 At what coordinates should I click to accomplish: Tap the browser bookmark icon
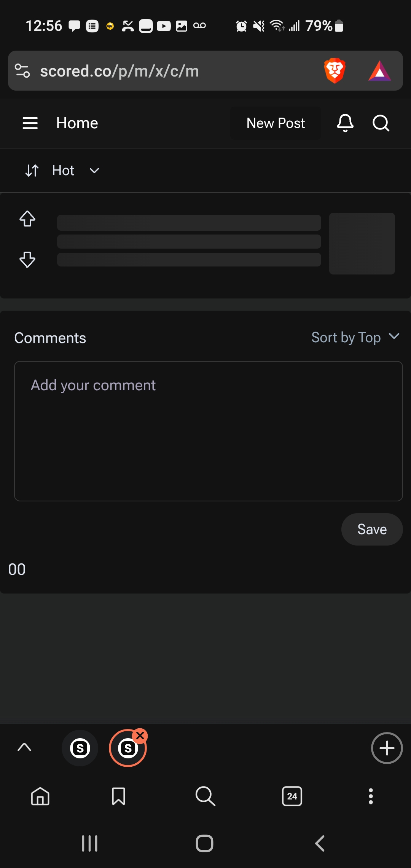point(118,796)
